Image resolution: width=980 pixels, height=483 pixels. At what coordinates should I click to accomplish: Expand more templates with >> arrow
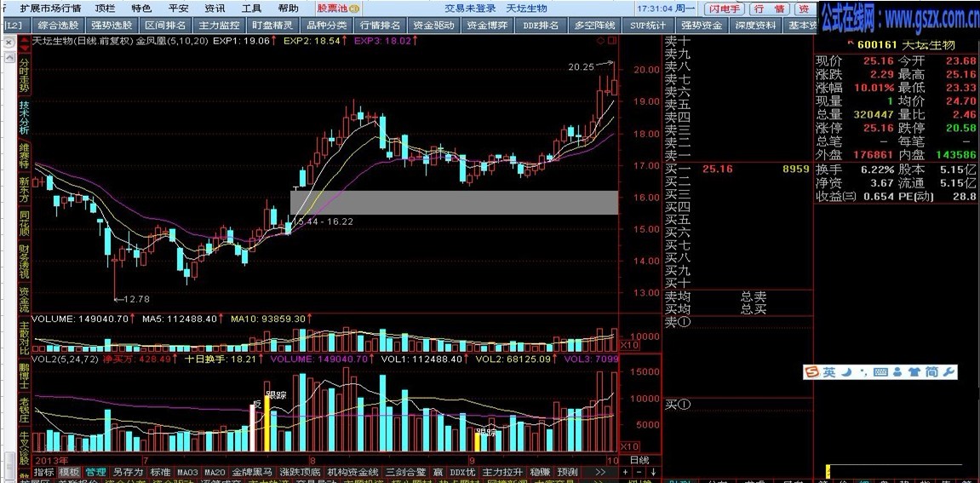600,472
